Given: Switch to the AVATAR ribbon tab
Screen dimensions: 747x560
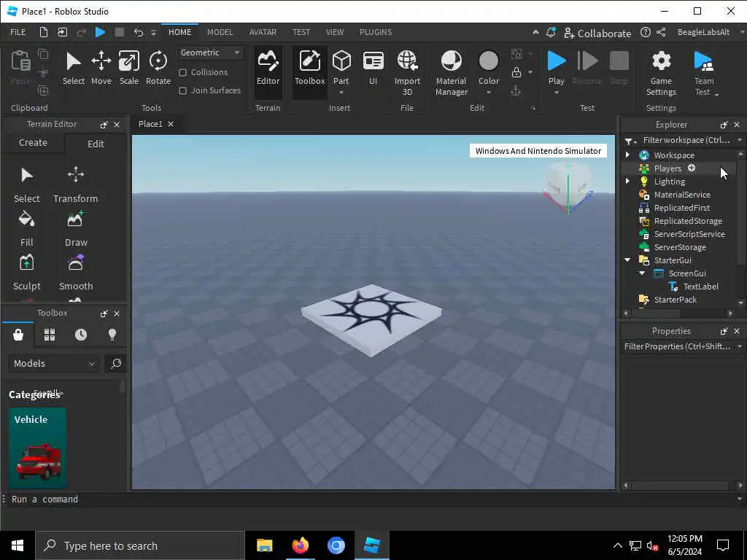Looking at the screenshot, I should pos(263,32).
